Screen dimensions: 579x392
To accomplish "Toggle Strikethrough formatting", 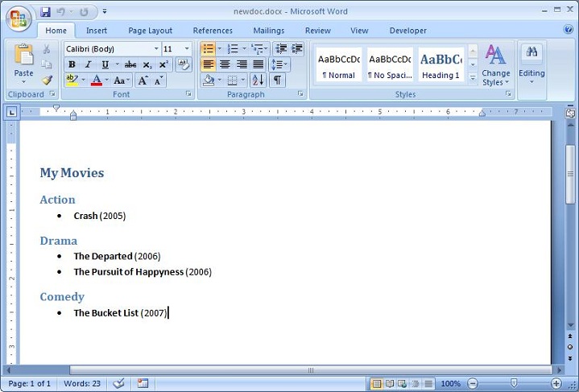I will click(x=130, y=64).
